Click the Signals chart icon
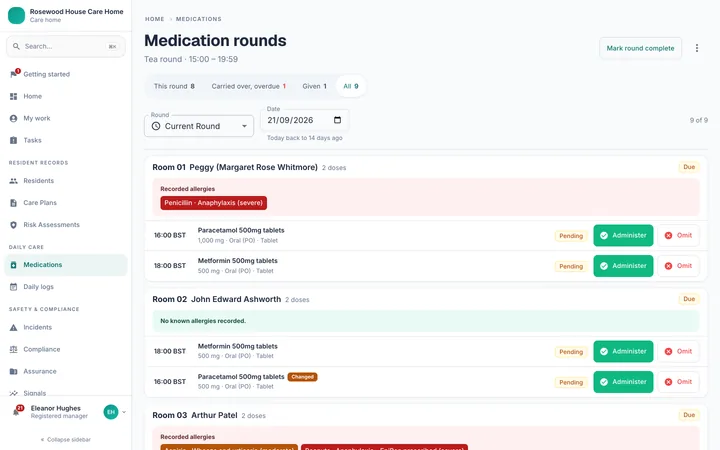Viewport: 720px width, 450px height. [13, 394]
